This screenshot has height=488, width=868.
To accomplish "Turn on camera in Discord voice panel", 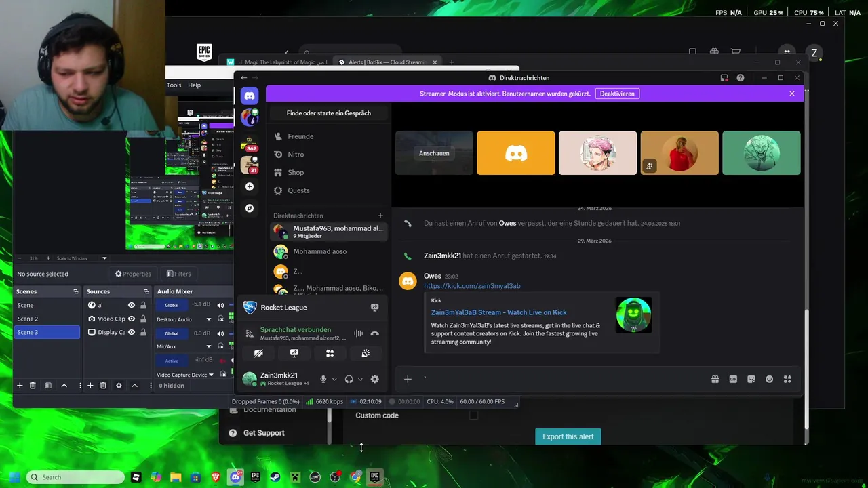I will click(x=258, y=353).
